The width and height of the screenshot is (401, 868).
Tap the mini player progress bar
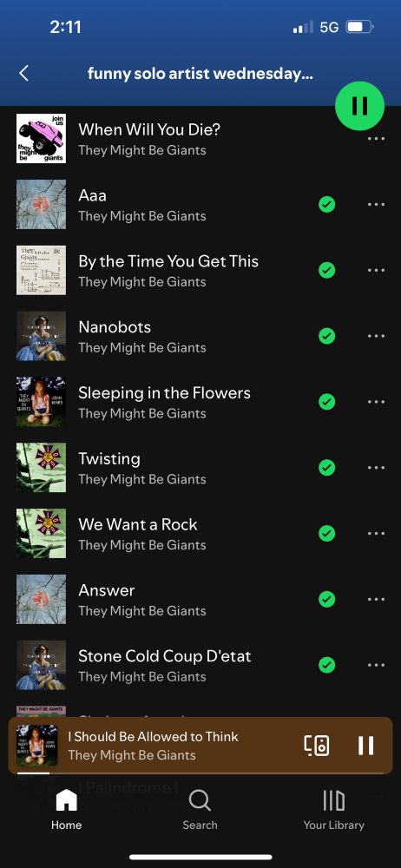pos(200,773)
